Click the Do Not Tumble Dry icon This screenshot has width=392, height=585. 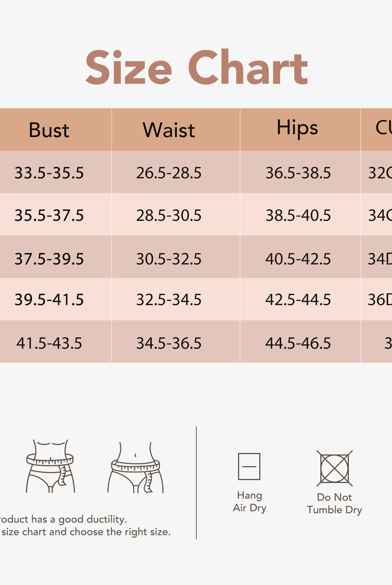(334, 468)
